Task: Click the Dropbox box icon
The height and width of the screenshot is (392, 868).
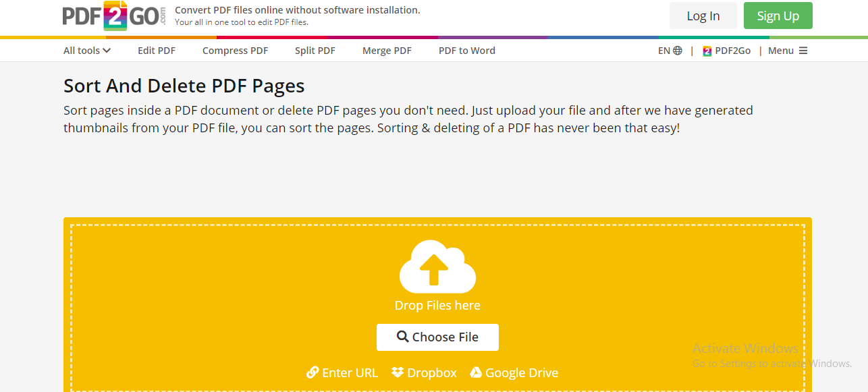Action: [398, 372]
